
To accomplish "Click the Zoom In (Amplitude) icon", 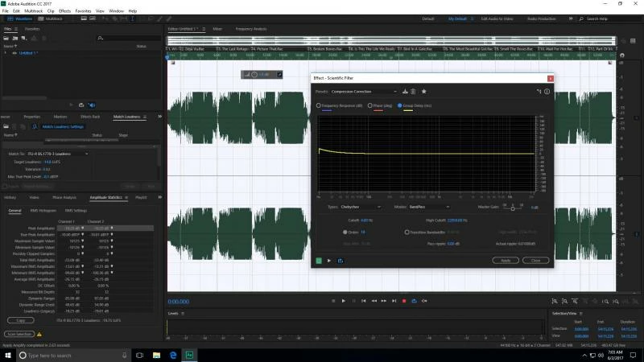I will click(555, 301).
